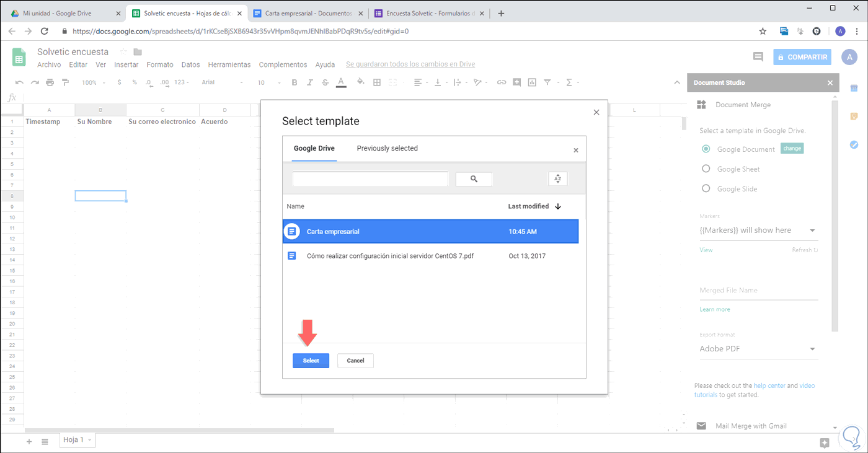Apply percent format with the % button
The image size is (868, 453).
pyautogui.click(x=134, y=82)
